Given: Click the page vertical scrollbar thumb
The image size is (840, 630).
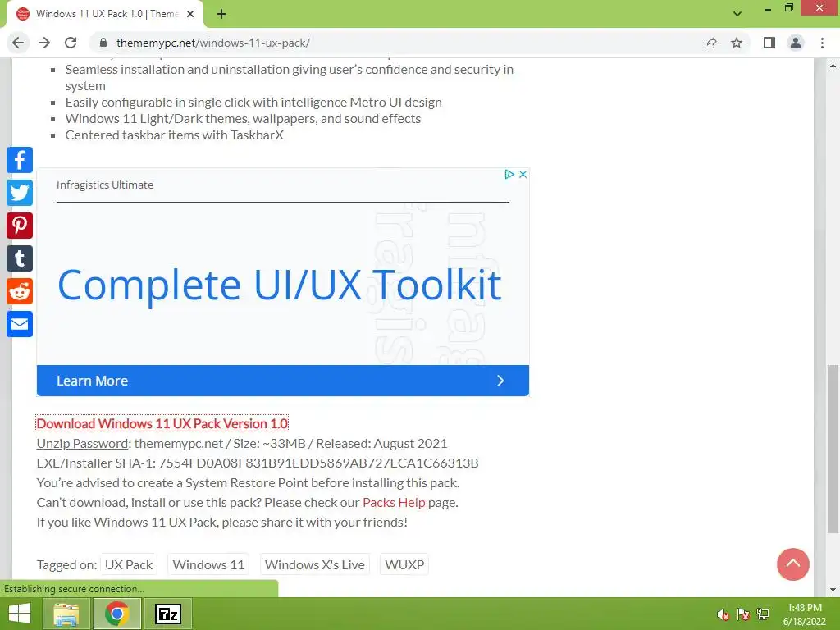Looking at the screenshot, I should pos(833,449).
